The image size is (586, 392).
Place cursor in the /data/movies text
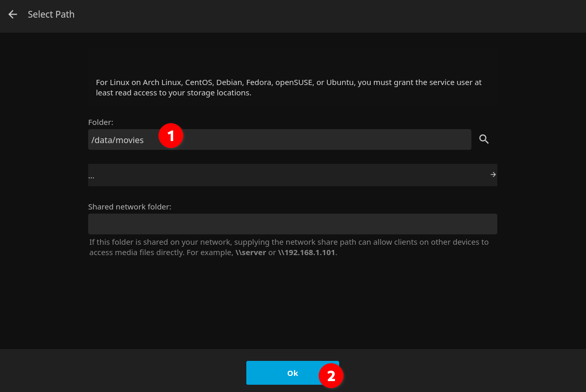(x=117, y=140)
